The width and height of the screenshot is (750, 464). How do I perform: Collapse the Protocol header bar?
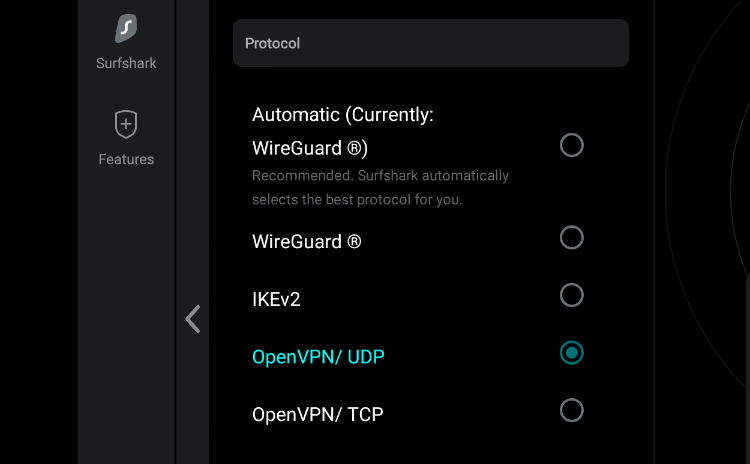tap(430, 44)
